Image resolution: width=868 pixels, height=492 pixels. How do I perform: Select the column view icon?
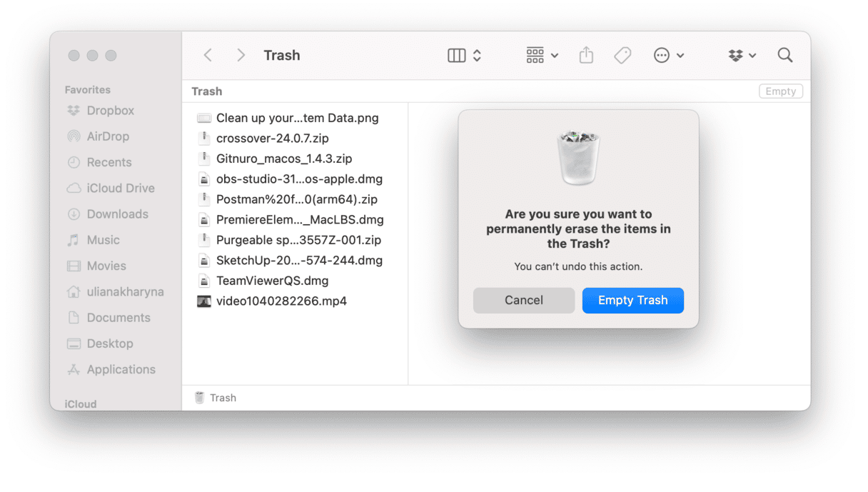click(x=456, y=56)
